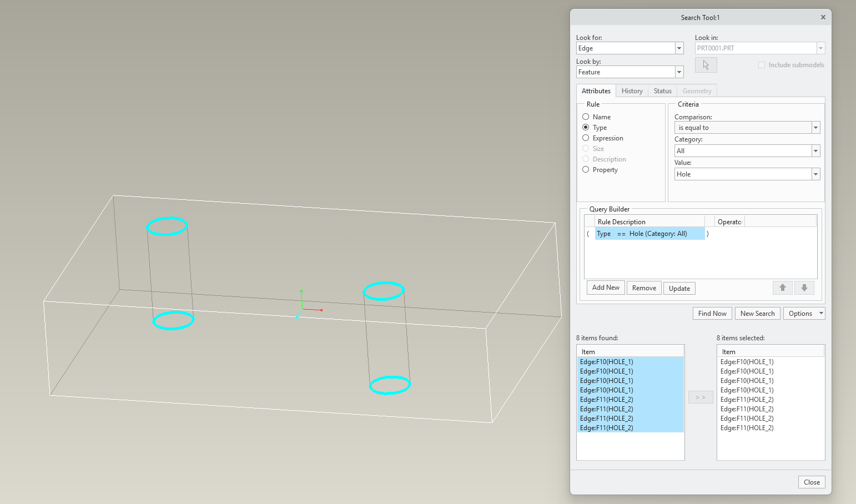The image size is (856, 504).
Task: Select the Expression rule radio button
Action: 586,138
